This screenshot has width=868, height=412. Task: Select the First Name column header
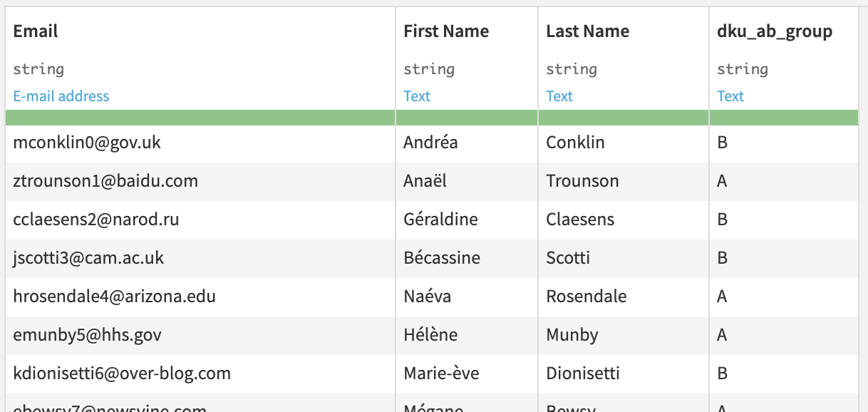coord(446,31)
